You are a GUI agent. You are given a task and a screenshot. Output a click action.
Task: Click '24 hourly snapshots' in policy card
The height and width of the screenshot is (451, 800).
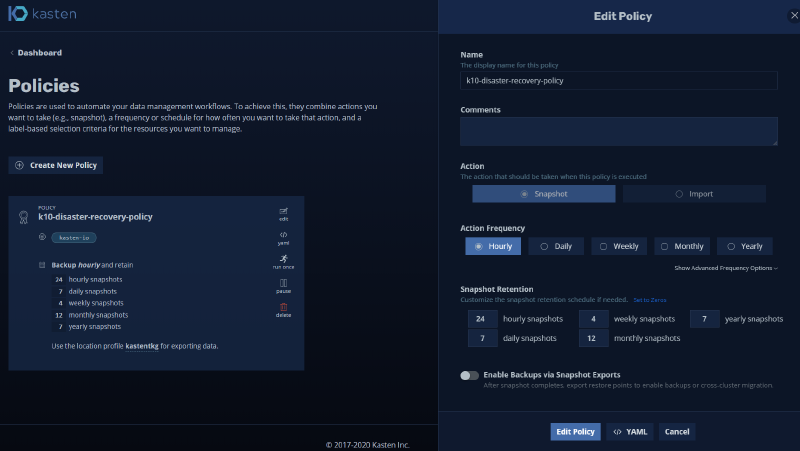(88, 280)
